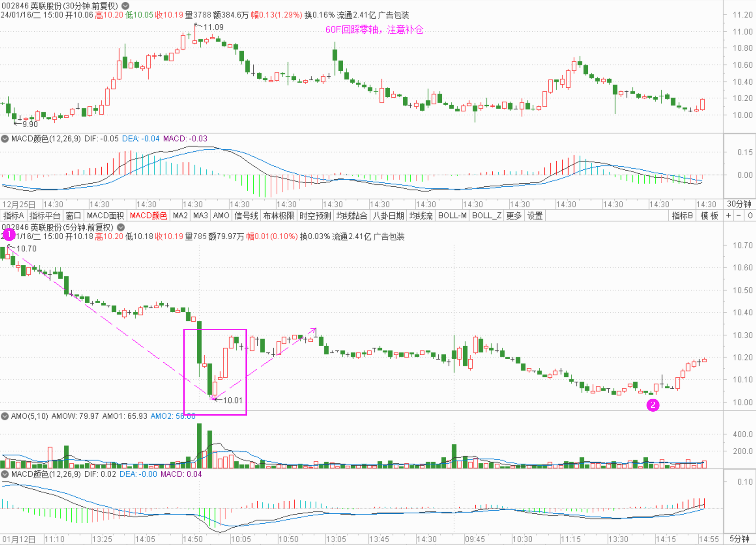Image resolution: width=756 pixels, height=545 pixels.
Task: Open the 时空预测 indicator
Action: click(315, 215)
